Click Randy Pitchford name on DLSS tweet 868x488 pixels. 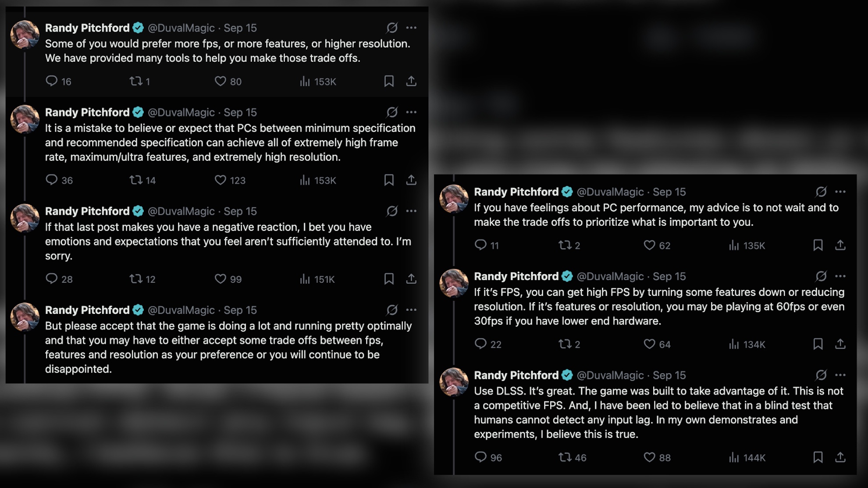pos(516,375)
